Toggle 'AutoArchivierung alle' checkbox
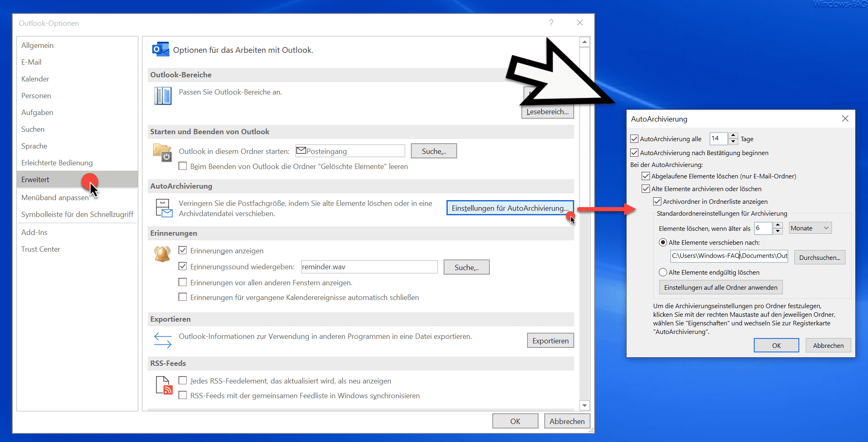Screen dimensions: 868x442 (x=634, y=139)
